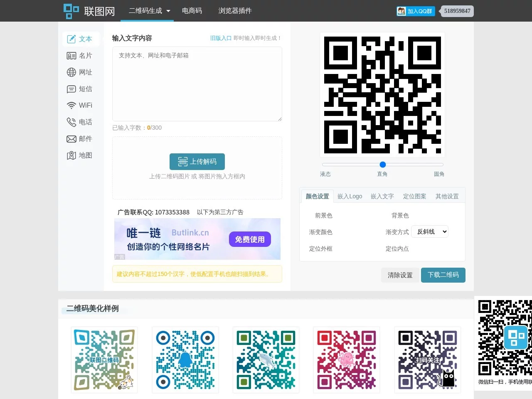Open the 网址 URL QR generator
The width and height of the screenshot is (532, 399).
pos(81,72)
